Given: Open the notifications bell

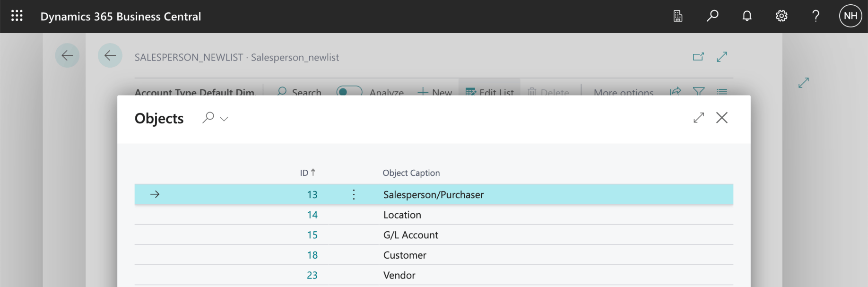Looking at the screenshot, I should pyautogui.click(x=747, y=16).
